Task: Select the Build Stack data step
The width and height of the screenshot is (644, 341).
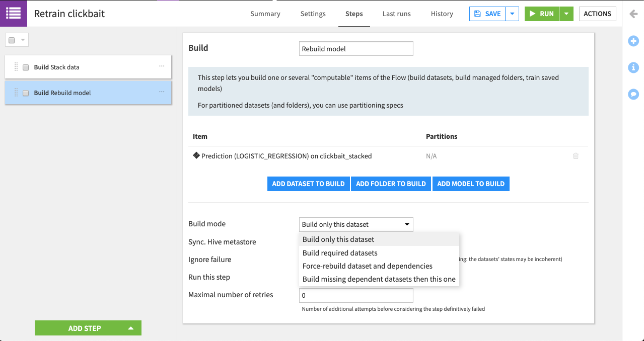Action: 88,67
